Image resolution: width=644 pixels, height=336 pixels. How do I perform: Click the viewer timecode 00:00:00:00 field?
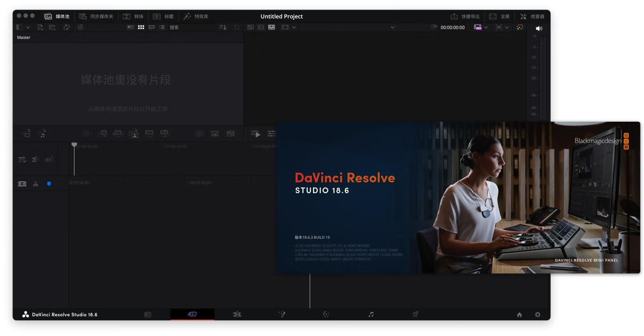click(453, 27)
